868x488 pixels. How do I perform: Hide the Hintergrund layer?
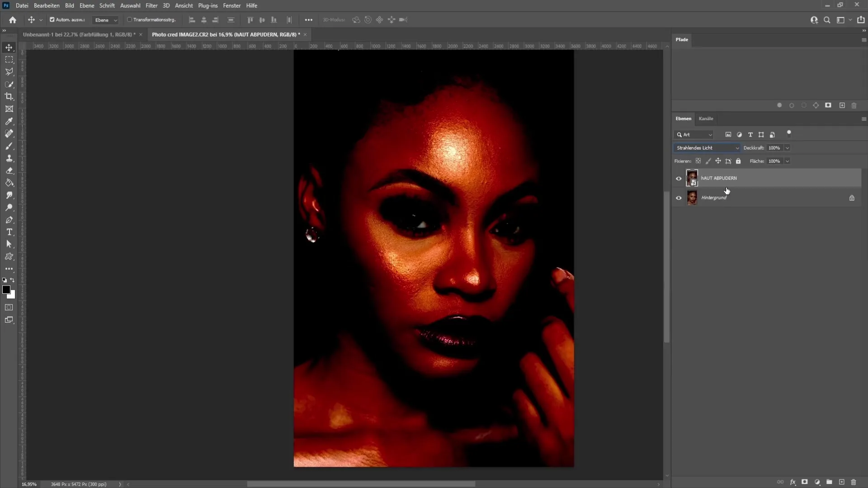[x=679, y=198]
